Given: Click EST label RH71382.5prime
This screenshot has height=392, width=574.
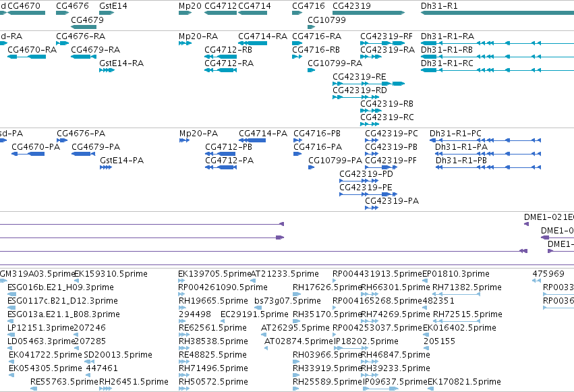Looking at the screenshot, I should tap(467, 287).
